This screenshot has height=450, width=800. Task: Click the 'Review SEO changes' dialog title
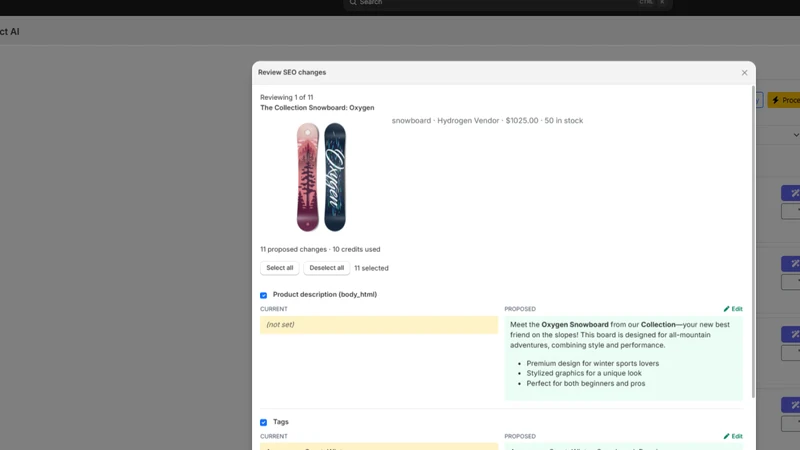point(292,72)
